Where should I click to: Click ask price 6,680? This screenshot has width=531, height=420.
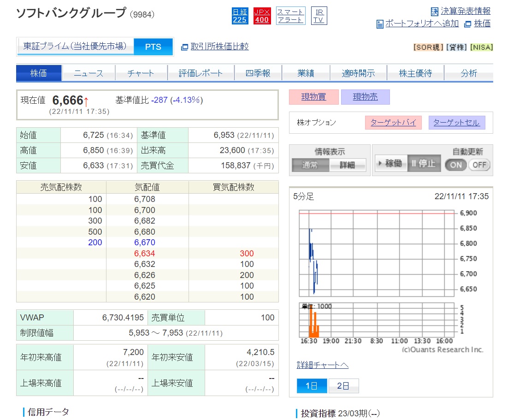[x=145, y=232]
